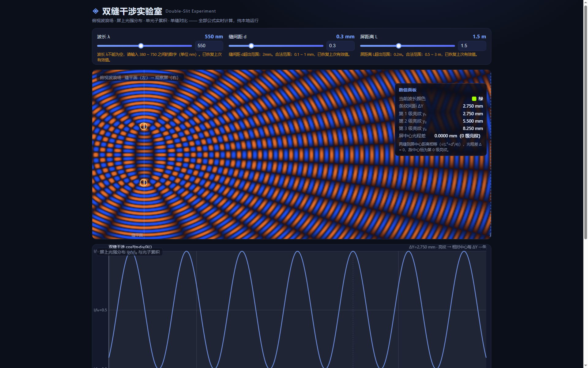Click the "0.3 mm" slit spacing readout
The height and width of the screenshot is (368, 588).
[x=345, y=36]
